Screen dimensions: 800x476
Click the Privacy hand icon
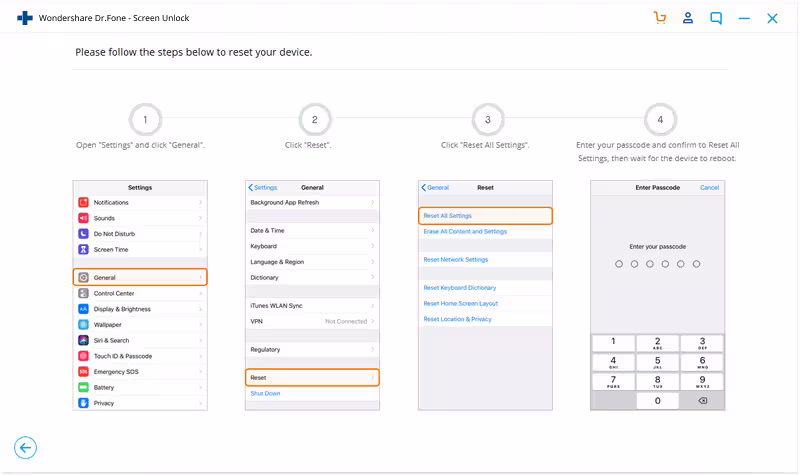click(83, 403)
